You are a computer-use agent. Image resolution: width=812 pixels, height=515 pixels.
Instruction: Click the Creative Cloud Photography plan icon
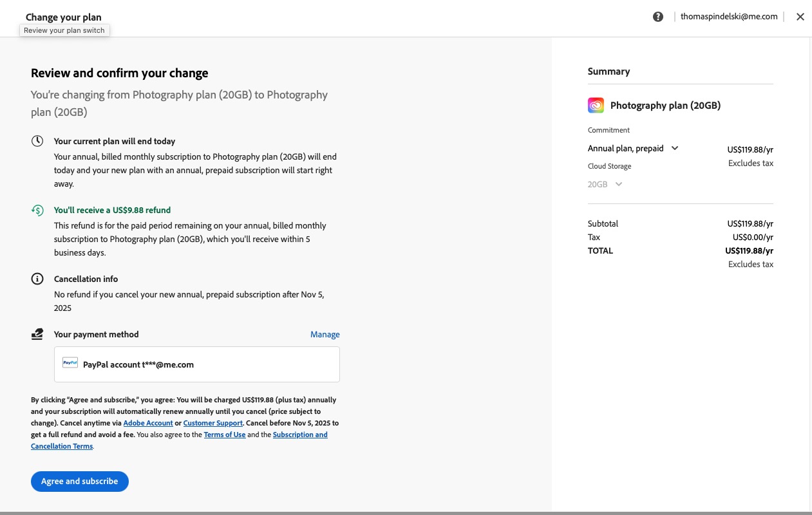click(x=596, y=106)
